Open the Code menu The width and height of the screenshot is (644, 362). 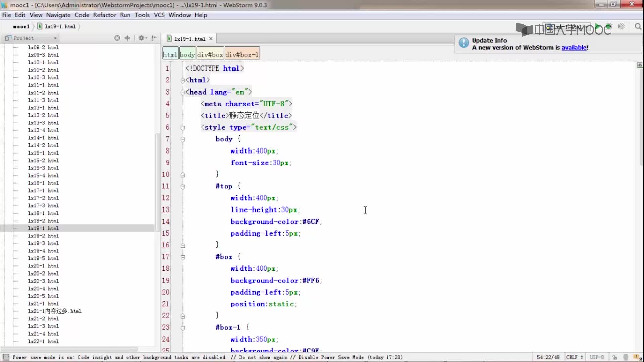[82, 15]
